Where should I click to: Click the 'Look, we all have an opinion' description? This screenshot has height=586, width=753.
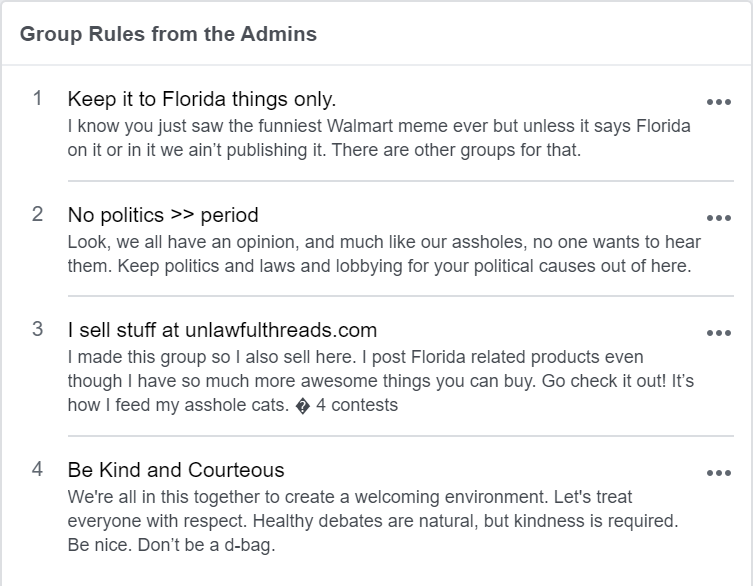pyautogui.click(x=384, y=254)
